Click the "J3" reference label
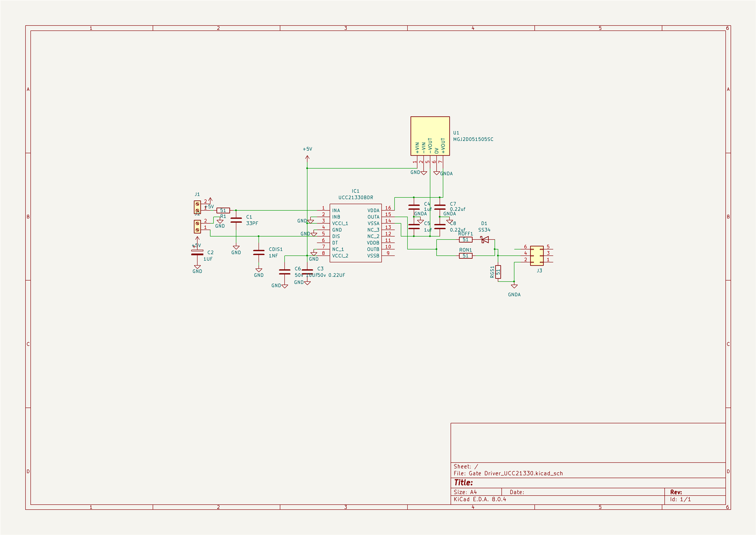The width and height of the screenshot is (756, 535). 539,270
